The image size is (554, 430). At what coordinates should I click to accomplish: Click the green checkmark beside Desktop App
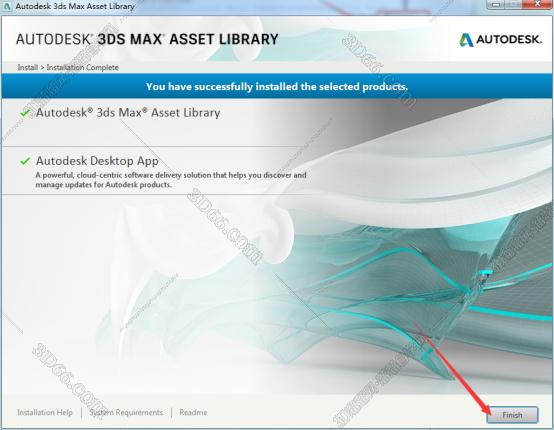point(25,161)
